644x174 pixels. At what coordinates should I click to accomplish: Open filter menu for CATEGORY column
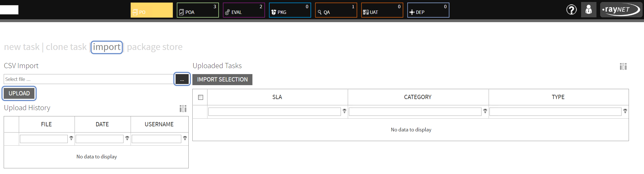(485, 111)
